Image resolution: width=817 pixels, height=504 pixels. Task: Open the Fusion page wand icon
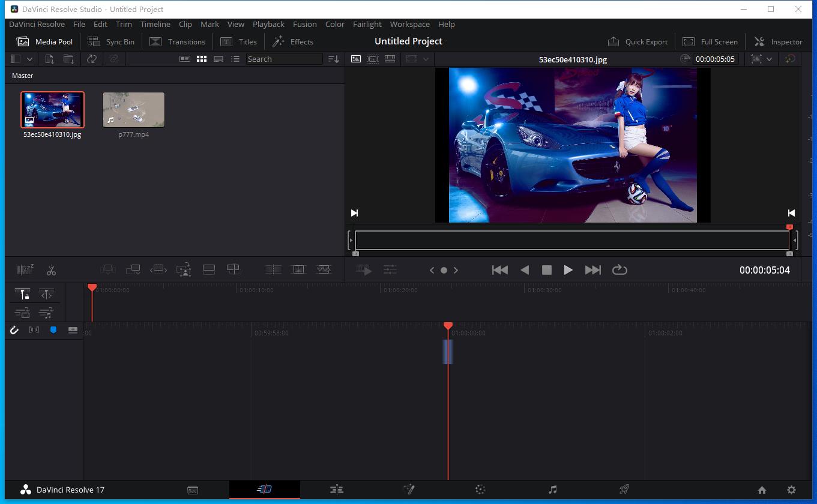pyautogui.click(x=409, y=490)
